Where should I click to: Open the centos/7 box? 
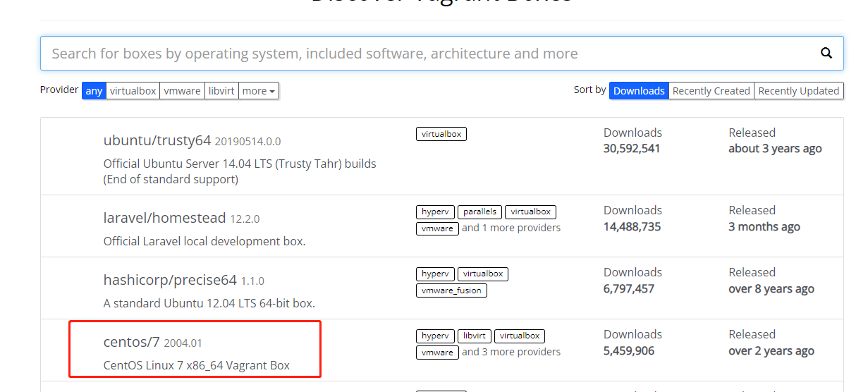132,343
